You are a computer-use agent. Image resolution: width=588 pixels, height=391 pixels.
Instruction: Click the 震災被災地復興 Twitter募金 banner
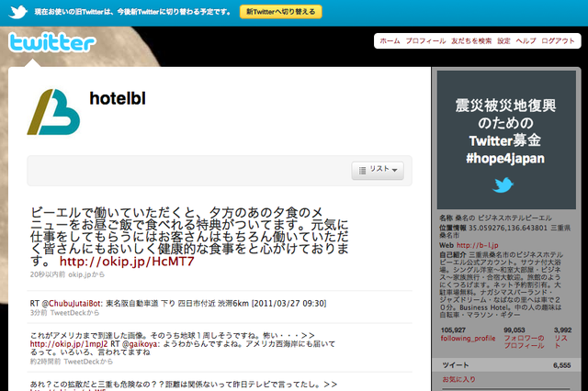click(506, 140)
